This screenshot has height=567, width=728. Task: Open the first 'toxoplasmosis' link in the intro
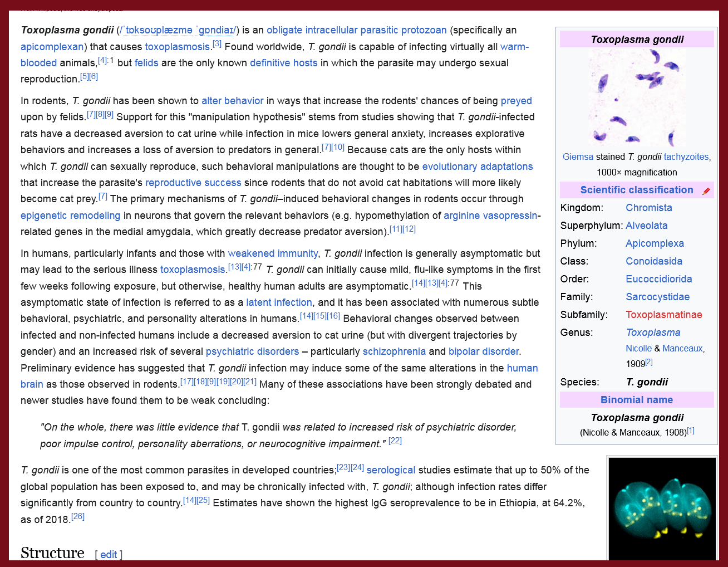[x=178, y=47]
